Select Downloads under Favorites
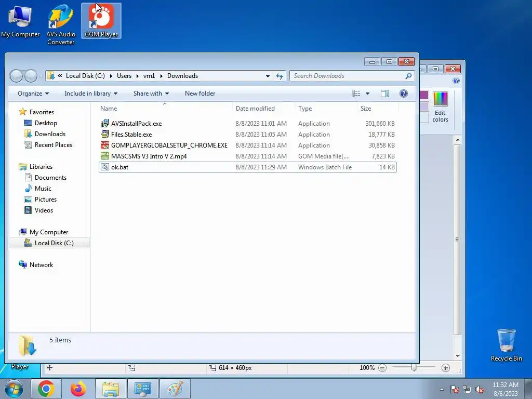This screenshot has height=399, width=532. 50,134
